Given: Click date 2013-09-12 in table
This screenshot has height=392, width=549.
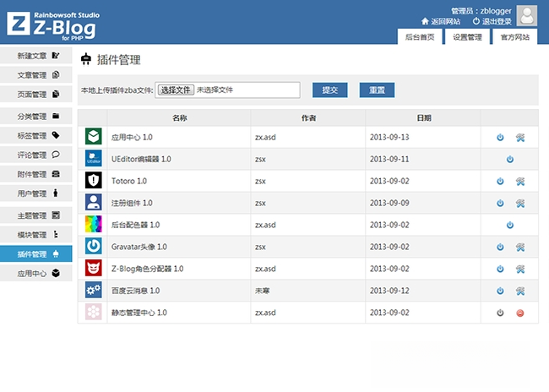Looking at the screenshot, I should tap(389, 291).
